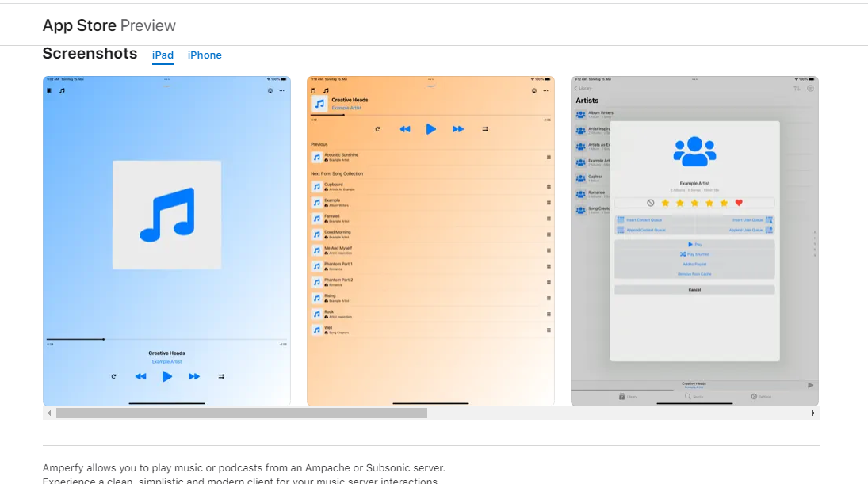Click the Cupboard song row in the queue

428,187
